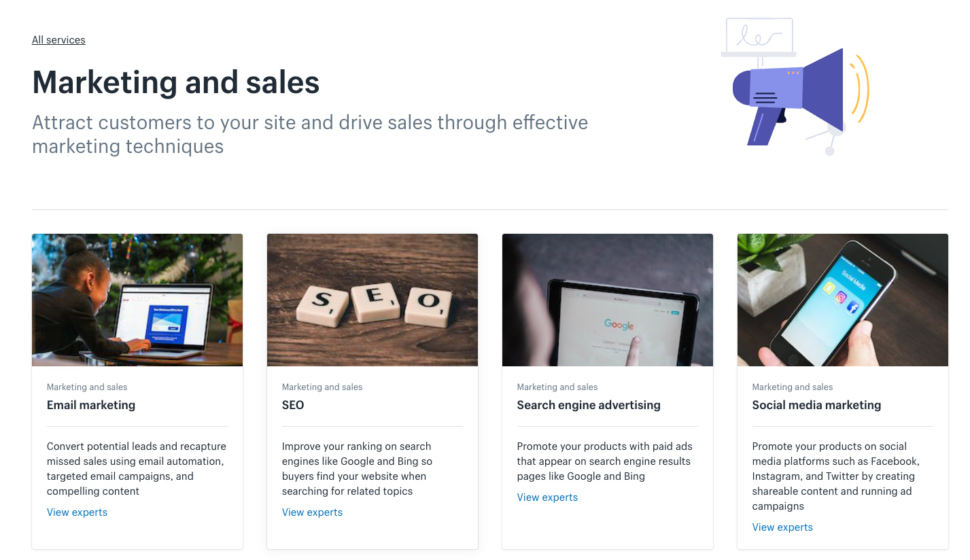This screenshot has height=560, width=970.
Task: Open the Search engine advertising title
Action: click(x=589, y=405)
